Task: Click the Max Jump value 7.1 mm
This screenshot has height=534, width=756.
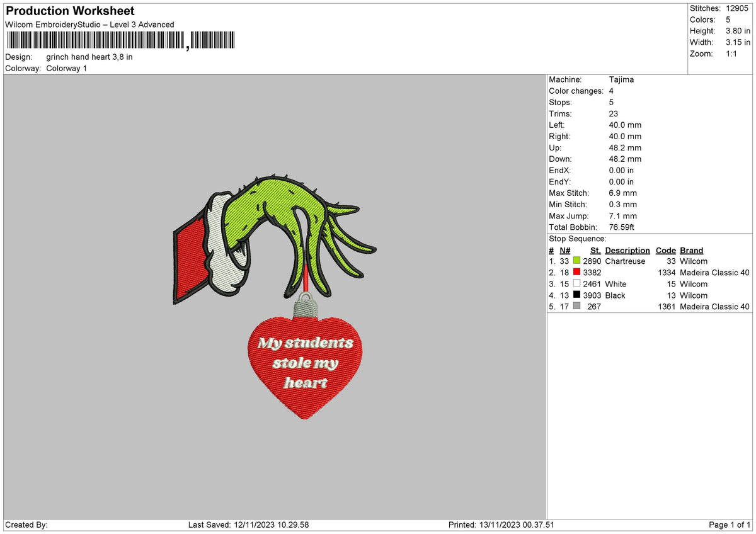Action: click(622, 216)
